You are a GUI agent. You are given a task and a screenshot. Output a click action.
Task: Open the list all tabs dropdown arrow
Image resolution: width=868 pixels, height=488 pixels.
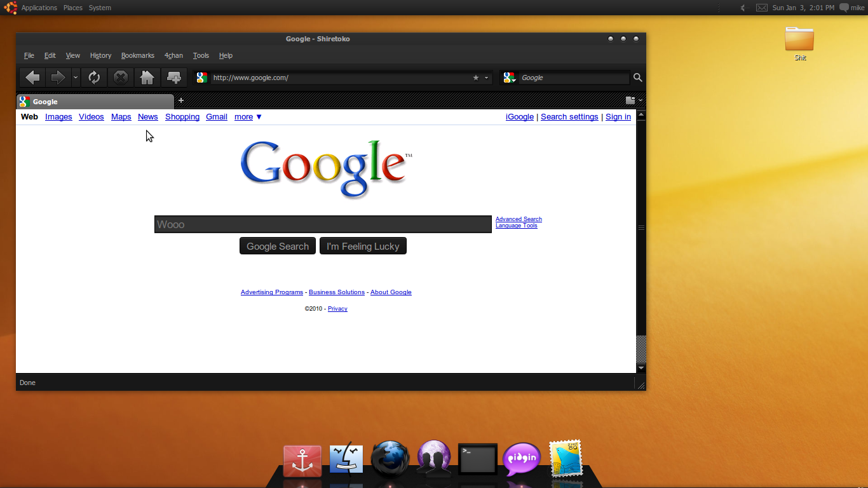tap(641, 100)
